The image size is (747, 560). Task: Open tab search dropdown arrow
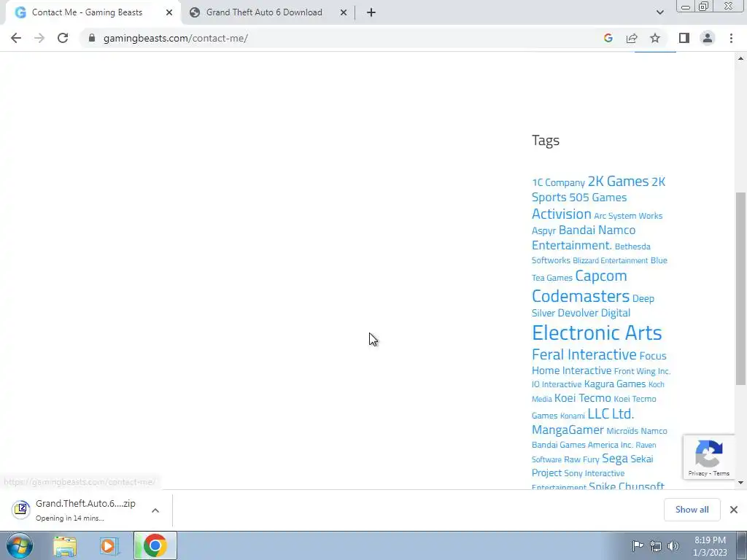click(659, 12)
